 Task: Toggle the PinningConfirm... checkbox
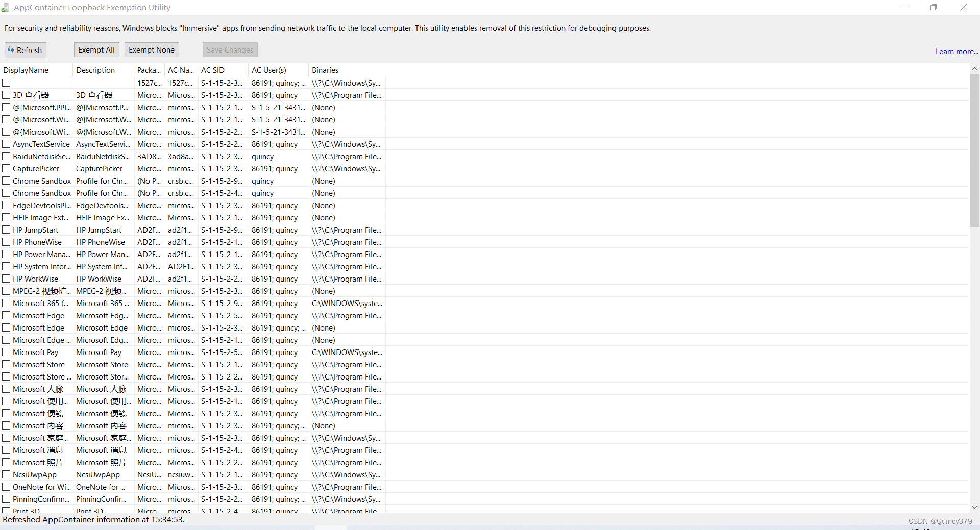click(x=6, y=499)
